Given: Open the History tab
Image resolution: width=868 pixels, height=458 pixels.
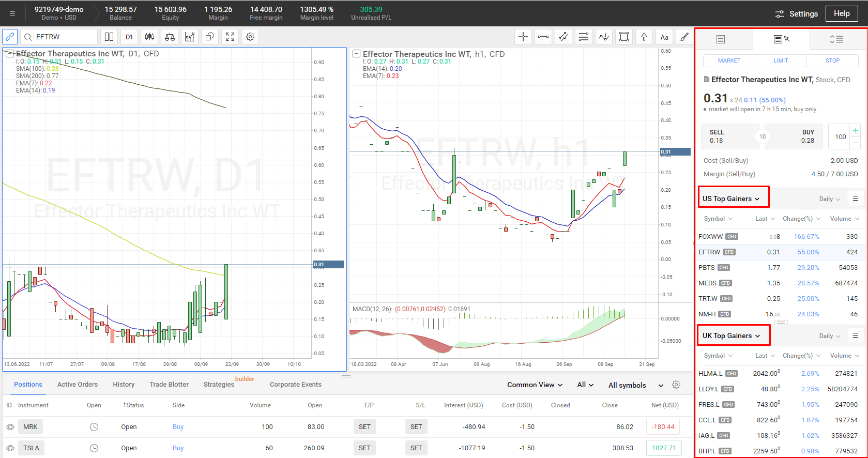Looking at the screenshot, I should 124,385.
